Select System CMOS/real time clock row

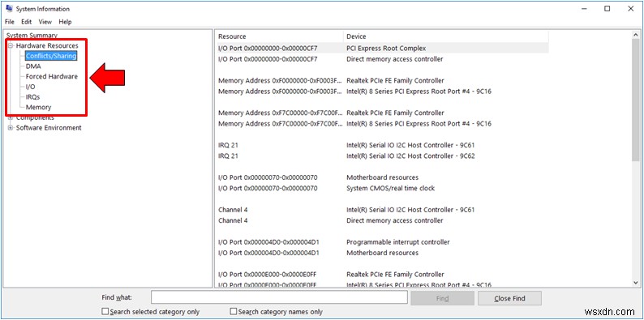click(x=382, y=188)
